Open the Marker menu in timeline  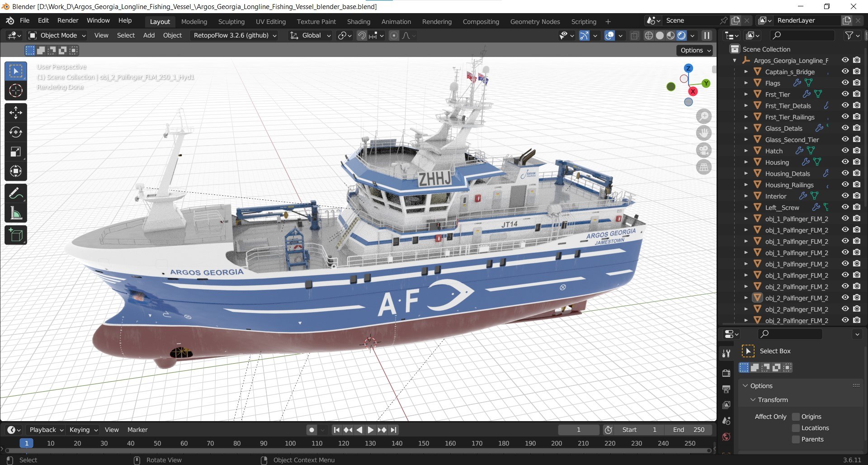[137, 430]
